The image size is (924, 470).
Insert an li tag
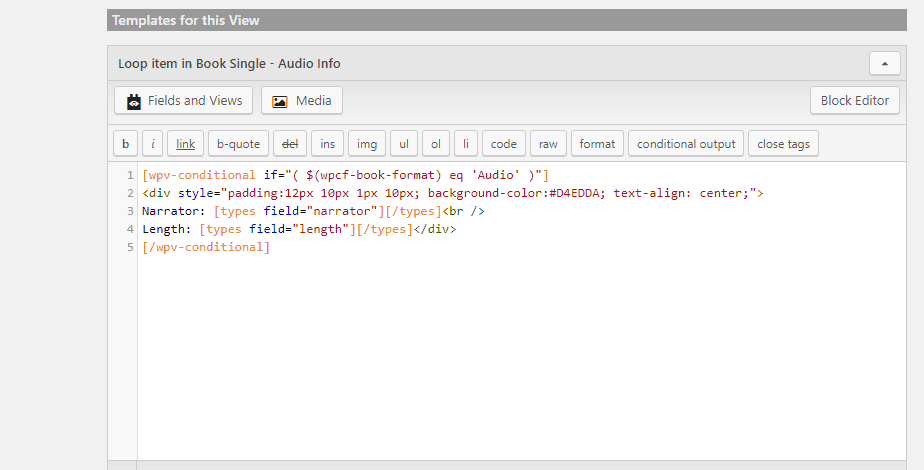click(x=466, y=144)
